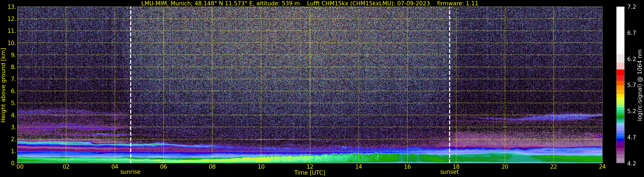Click time axis tick label "10"
Screen dimensions: 644x177
(x=261, y=167)
